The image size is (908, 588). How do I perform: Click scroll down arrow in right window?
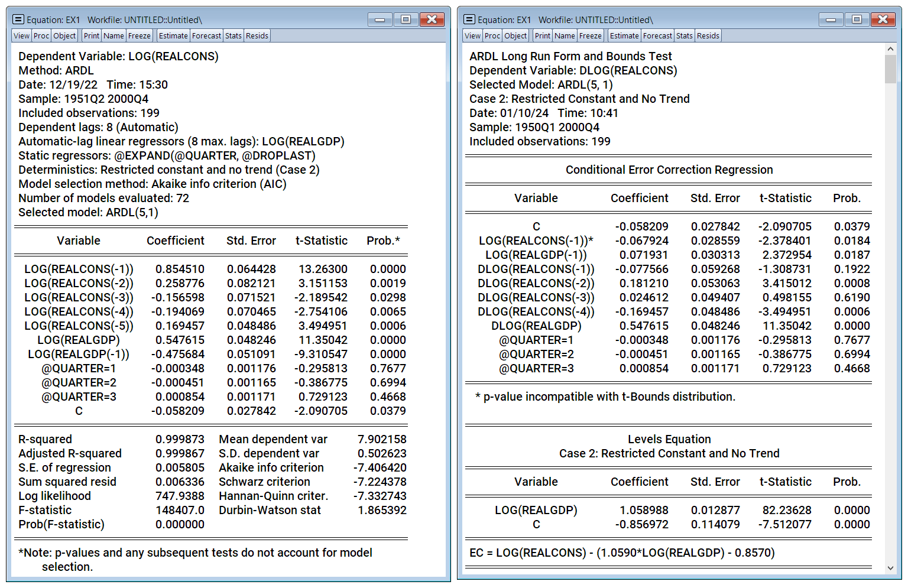pyautogui.click(x=890, y=568)
